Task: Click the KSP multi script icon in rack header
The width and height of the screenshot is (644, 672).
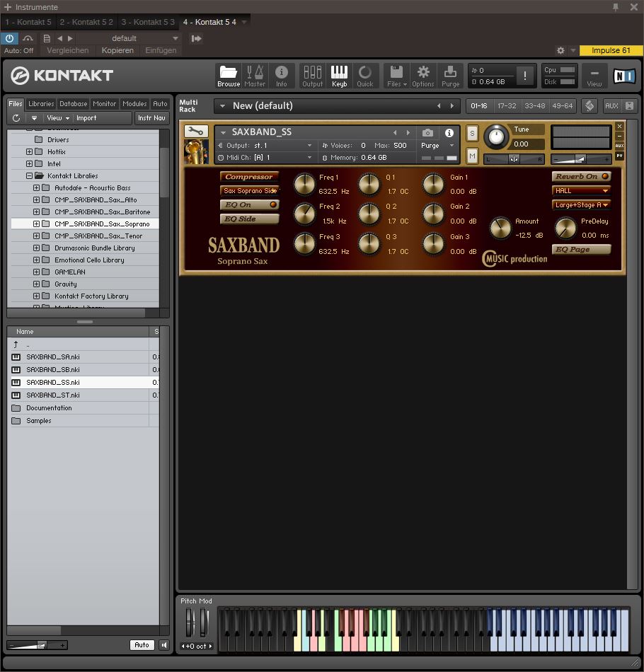Action: 590,106
